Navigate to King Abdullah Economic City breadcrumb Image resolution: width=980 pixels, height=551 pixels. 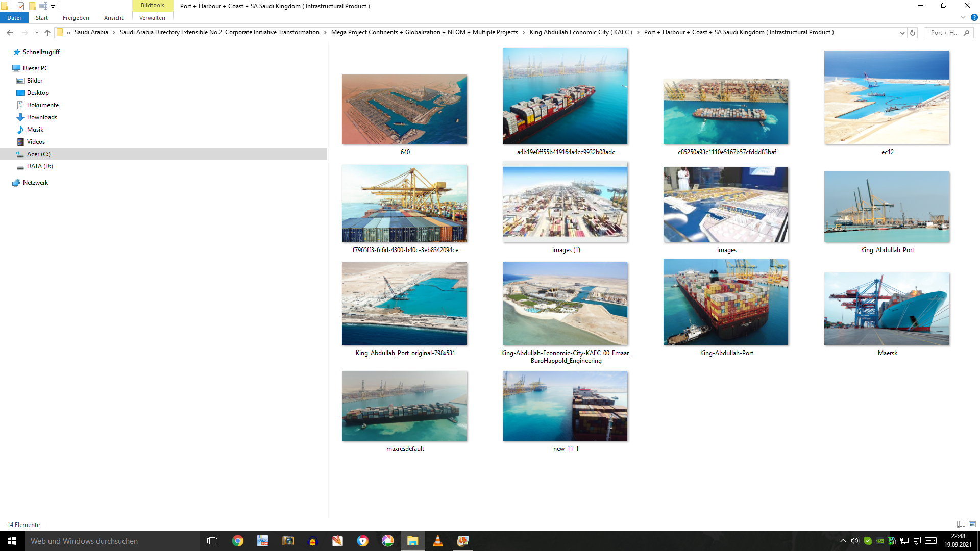pyautogui.click(x=581, y=32)
